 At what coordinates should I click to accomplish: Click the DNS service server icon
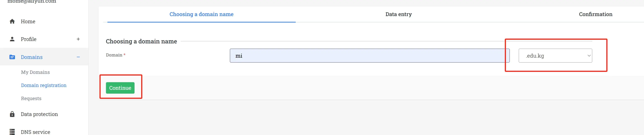(x=12, y=132)
